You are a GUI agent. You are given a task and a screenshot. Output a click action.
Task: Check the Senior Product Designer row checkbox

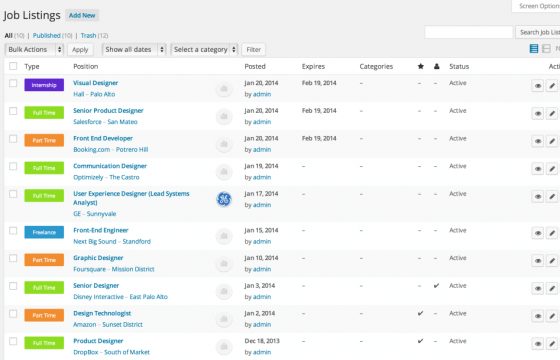click(x=13, y=111)
